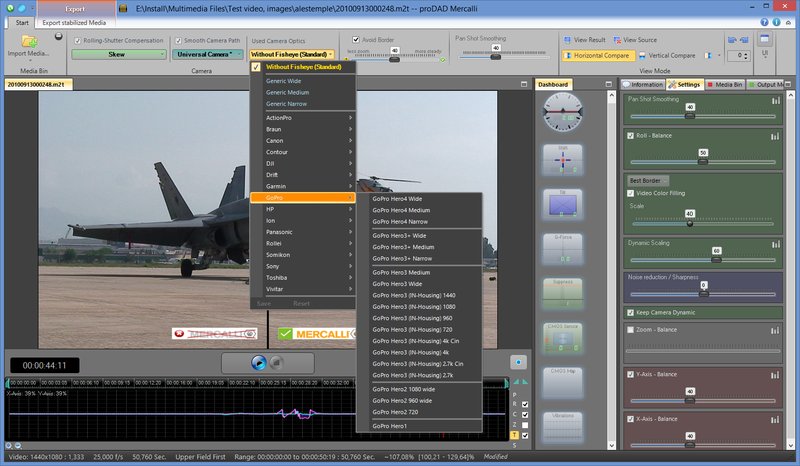Viewport: 800px width, 466px height.
Task: Click the Start ribbon tab
Action: 21,22
